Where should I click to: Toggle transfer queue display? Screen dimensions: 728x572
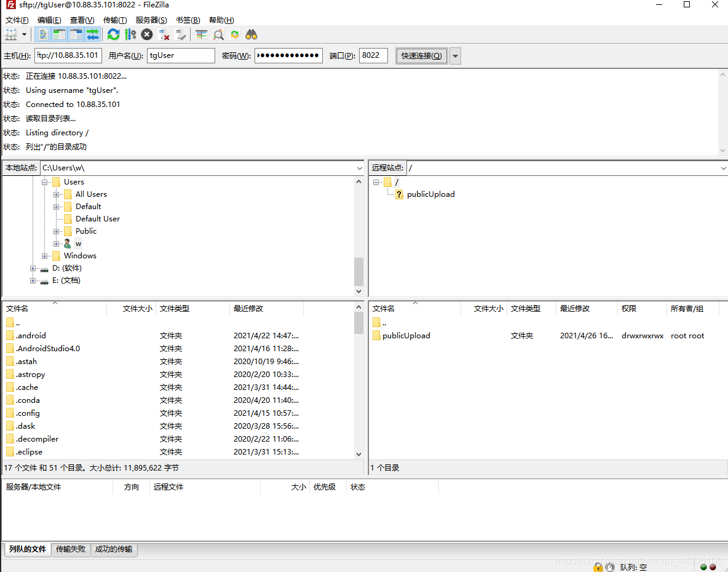click(92, 34)
